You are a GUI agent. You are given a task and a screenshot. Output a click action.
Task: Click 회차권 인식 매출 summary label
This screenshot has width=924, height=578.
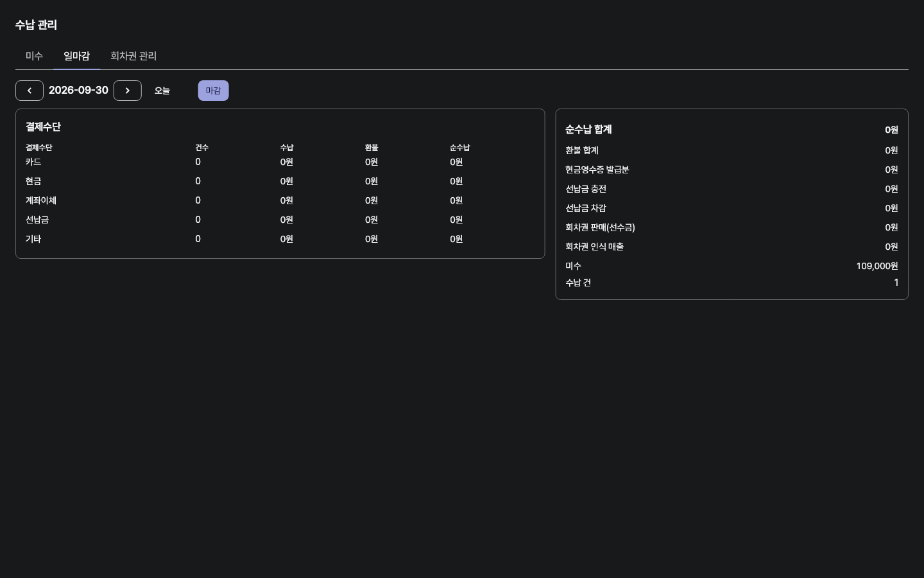point(595,247)
